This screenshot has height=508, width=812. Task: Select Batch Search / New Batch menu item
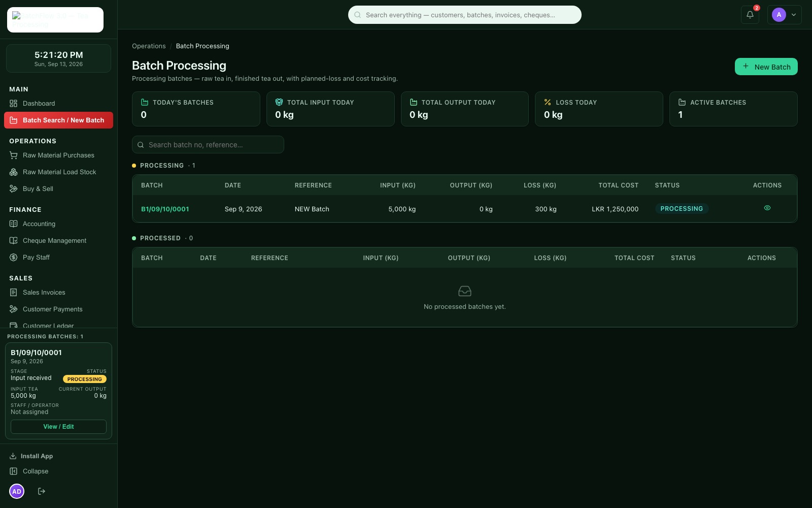pos(58,120)
